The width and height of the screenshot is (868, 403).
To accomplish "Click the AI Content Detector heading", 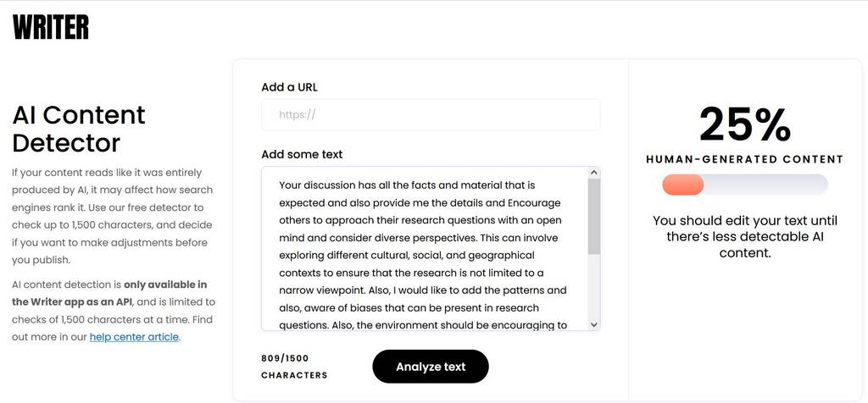I will 79,129.
